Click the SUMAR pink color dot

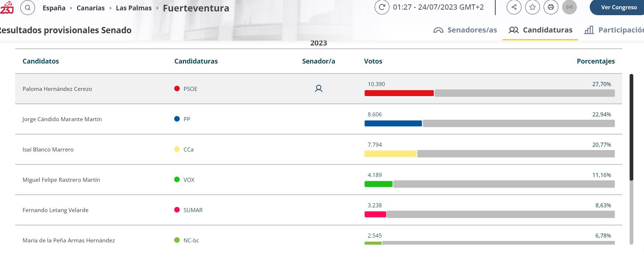177,210
